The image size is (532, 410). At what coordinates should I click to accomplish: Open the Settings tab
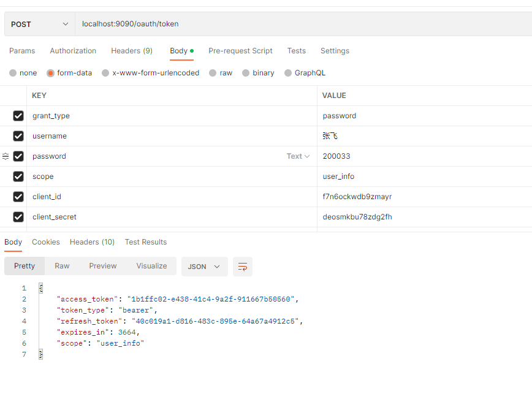coord(335,51)
